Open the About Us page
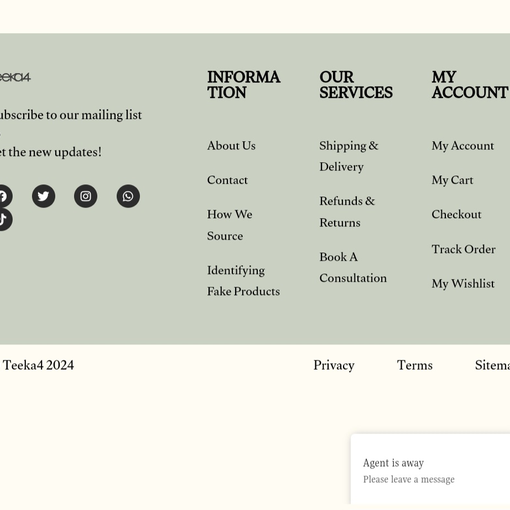This screenshot has height=510, width=510. tap(231, 146)
